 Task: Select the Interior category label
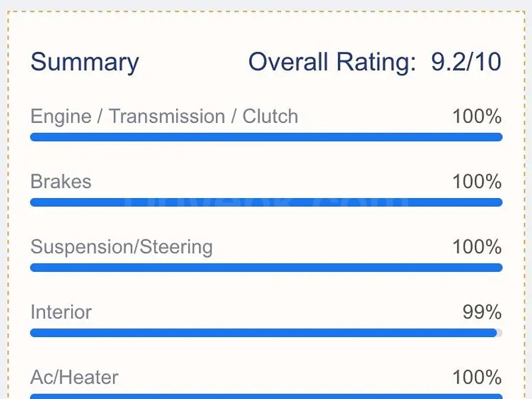(x=61, y=312)
